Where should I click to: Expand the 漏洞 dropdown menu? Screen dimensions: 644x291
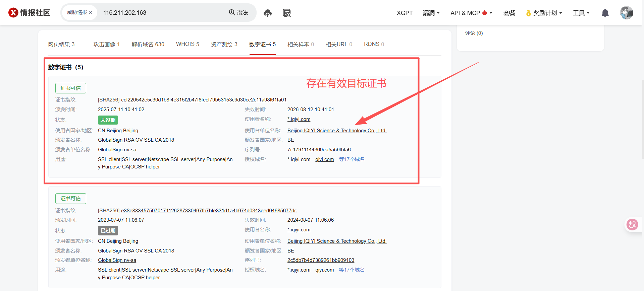point(431,13)
